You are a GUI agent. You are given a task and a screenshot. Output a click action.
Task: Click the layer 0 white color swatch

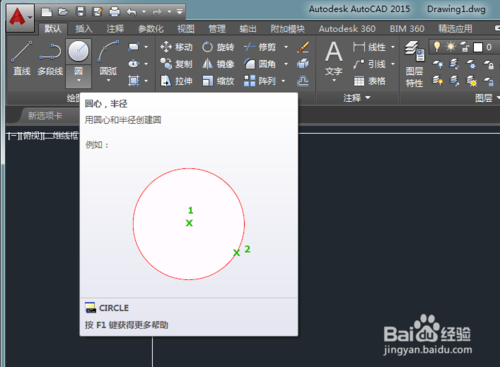(x=478, y=47)
